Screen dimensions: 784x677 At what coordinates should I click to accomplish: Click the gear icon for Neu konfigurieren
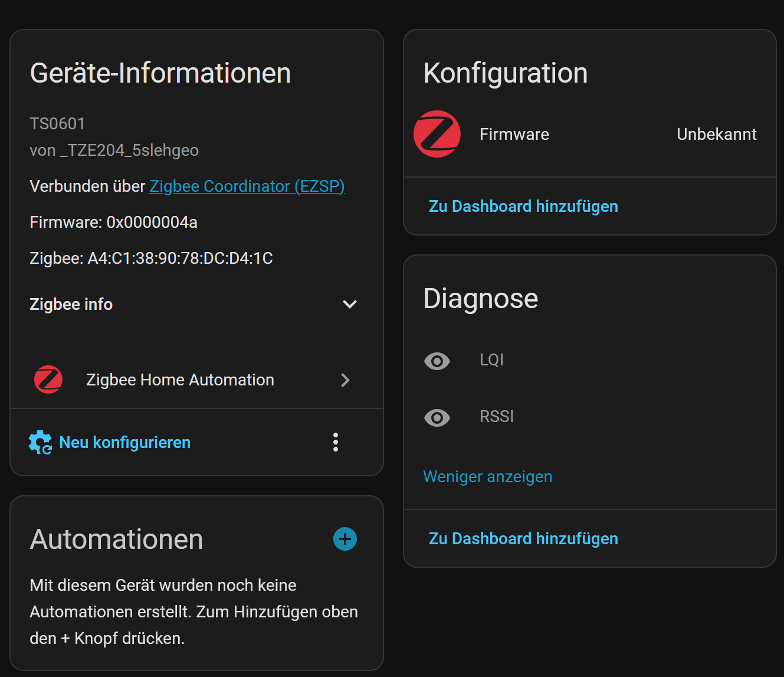pyautogui.click(x=40, y=443)
